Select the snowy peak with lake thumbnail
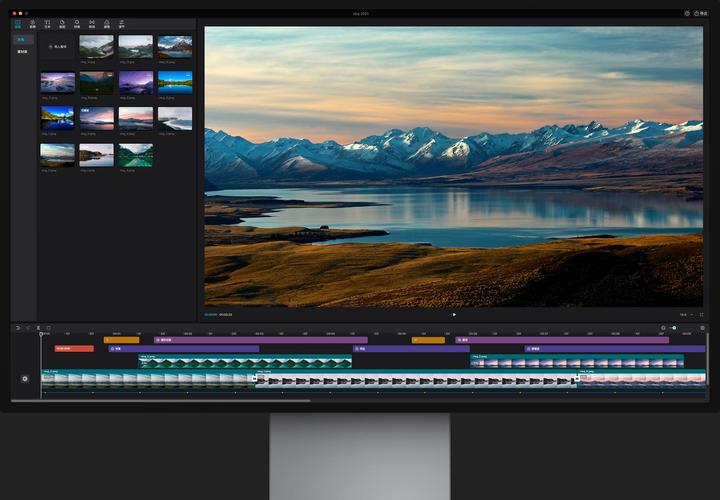Image resolution: width=720 pixels, height=500 pixels. (x=175, y=47)
